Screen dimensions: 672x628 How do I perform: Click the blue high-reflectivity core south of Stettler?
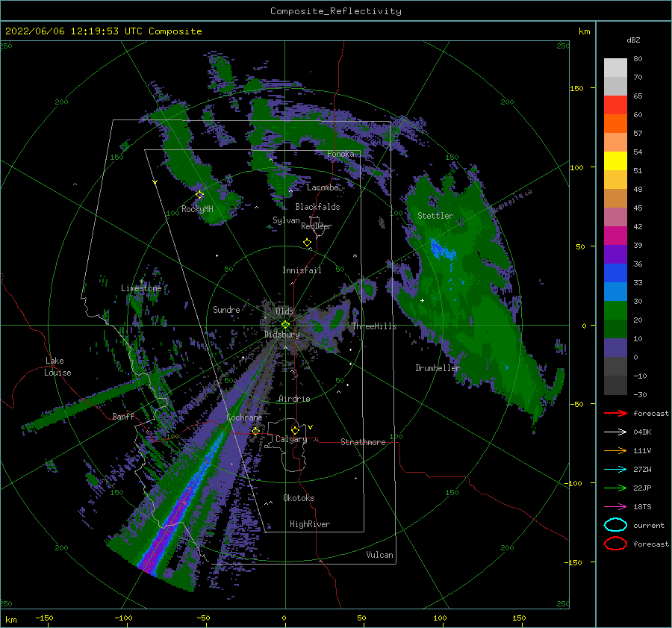(x=442, y=250)
